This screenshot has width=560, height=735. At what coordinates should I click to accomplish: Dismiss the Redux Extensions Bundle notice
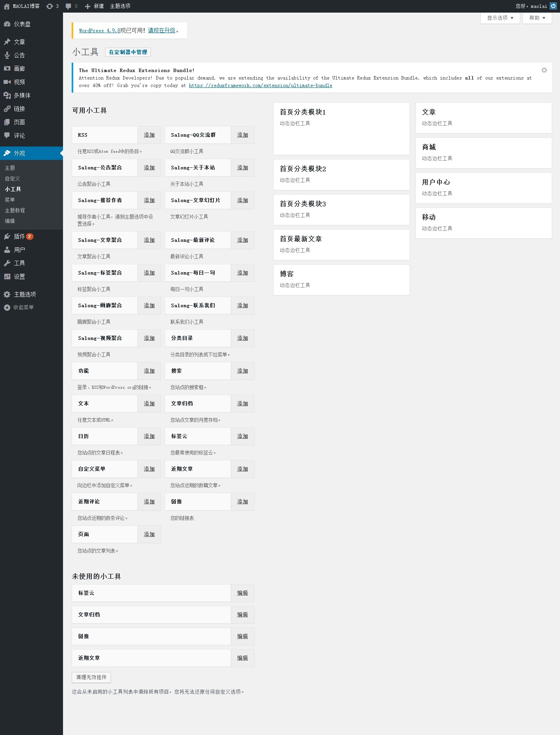click(x=544, y=70)
